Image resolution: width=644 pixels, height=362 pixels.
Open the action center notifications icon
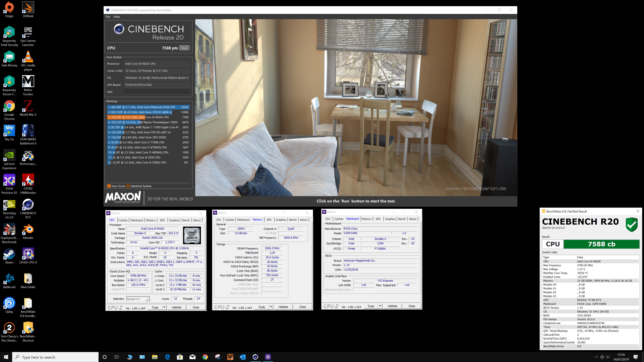[635, 357]
